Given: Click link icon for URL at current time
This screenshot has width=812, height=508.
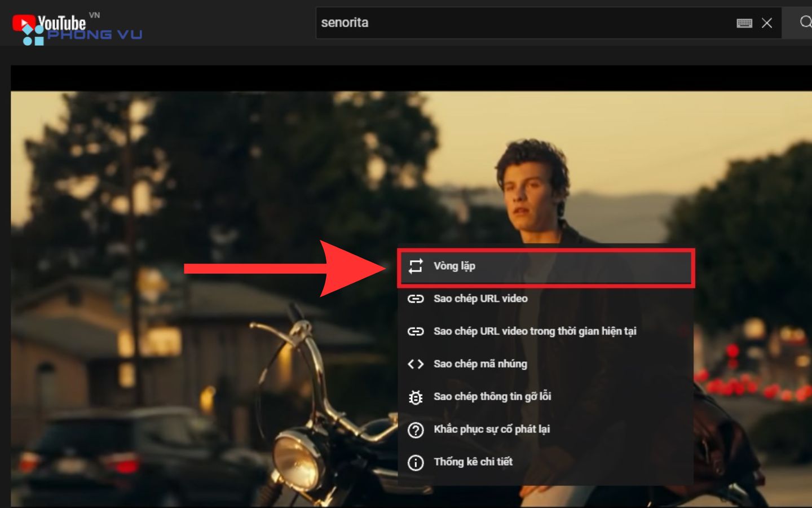Looking at the screenshot, I should pyautogui.click(x=416, y=331).
